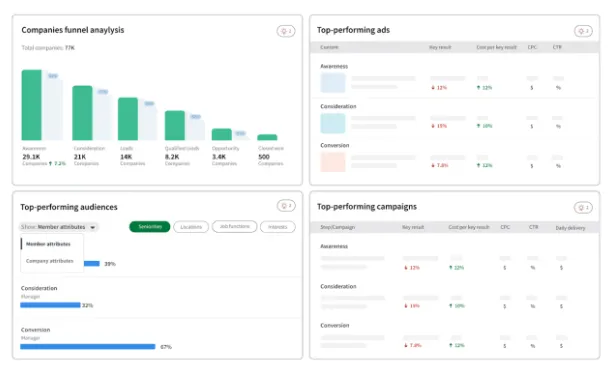
Task: Open insights lightbulb on Companies funnel analysis card
Action: tap(286, 31)
